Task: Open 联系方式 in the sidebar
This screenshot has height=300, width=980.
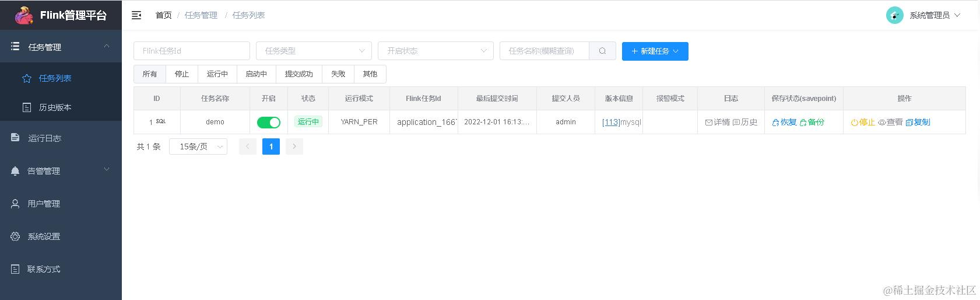Action: (61, 269)
